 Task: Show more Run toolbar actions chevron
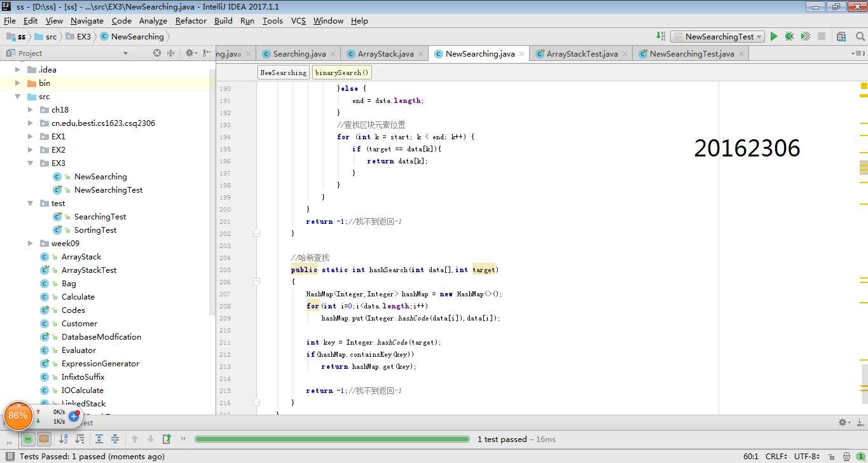[x=183, y=439]
